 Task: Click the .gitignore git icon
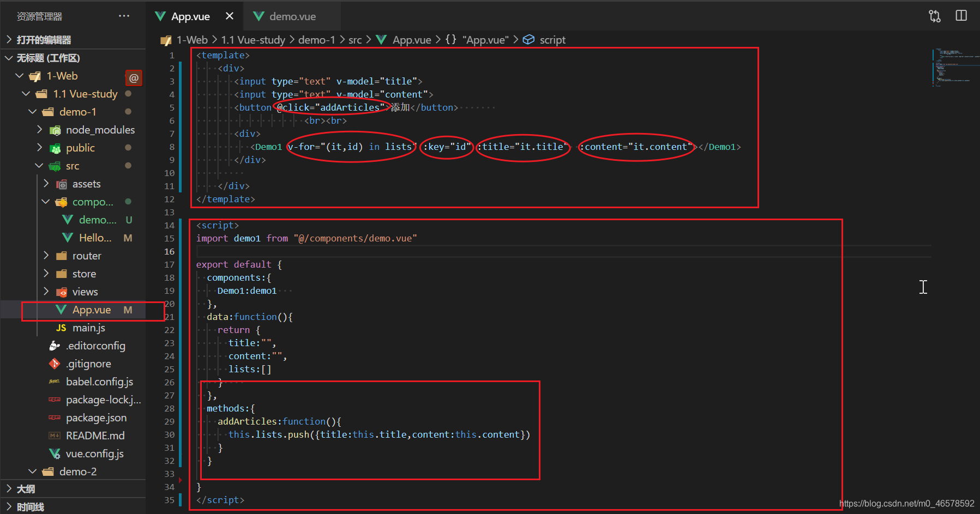point(55,364)
